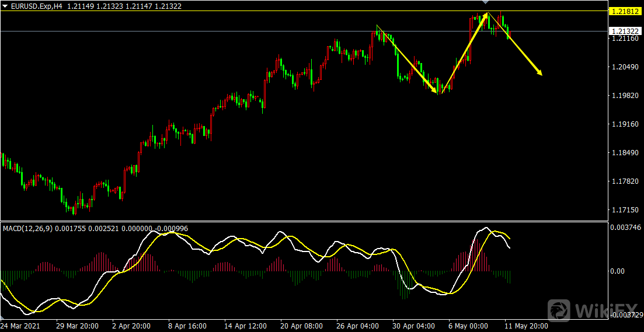Open the EURUSD.Exp,H4 symbol dropdown triangle
644x332 pixels.
point(5,6)
